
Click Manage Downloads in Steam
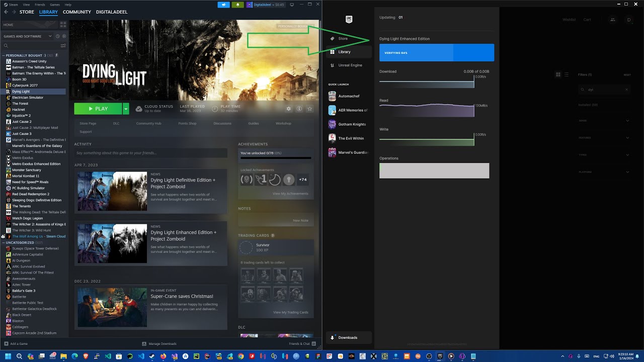(159, 344)
